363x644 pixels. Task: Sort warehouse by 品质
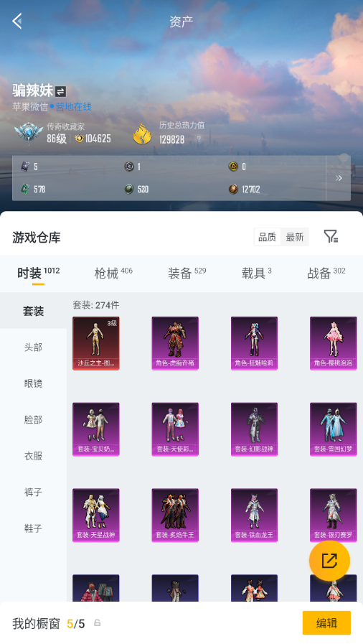coord(268,237)
